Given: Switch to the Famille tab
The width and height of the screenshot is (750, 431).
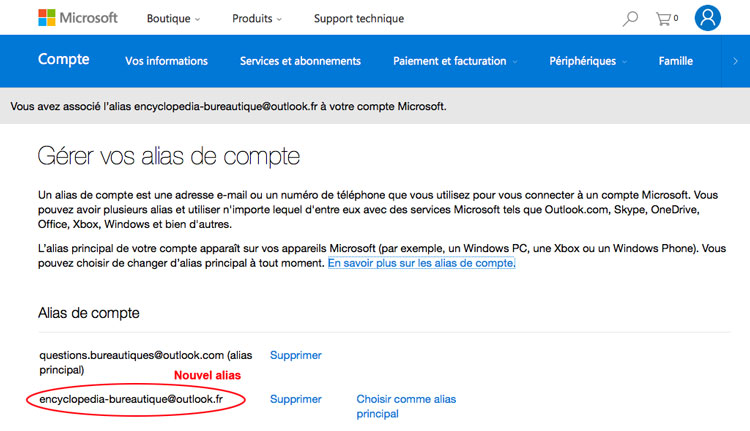Looking at the screenshot, I should (x=676, y=61).
